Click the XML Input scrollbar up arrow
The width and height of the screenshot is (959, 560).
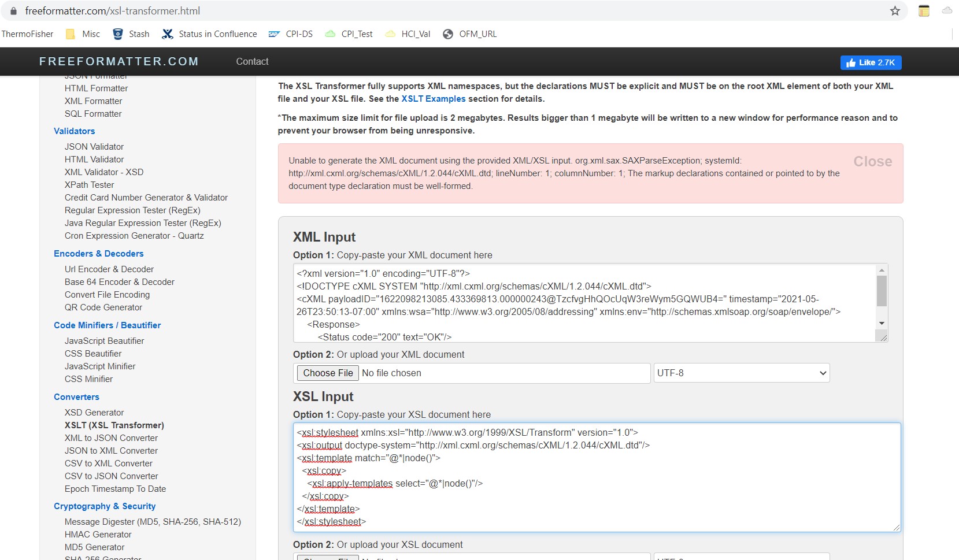click(882, 270)
